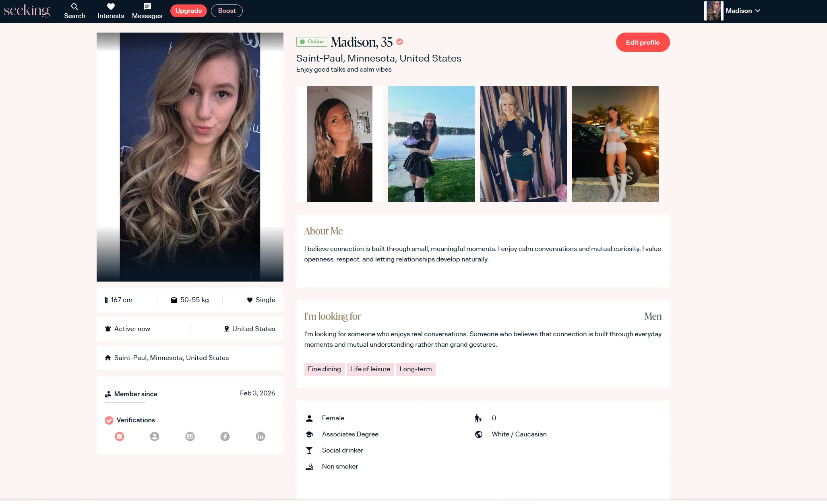Screen dimensions: 827x504
Task: Select the Long-term tag
Action: 416,369
